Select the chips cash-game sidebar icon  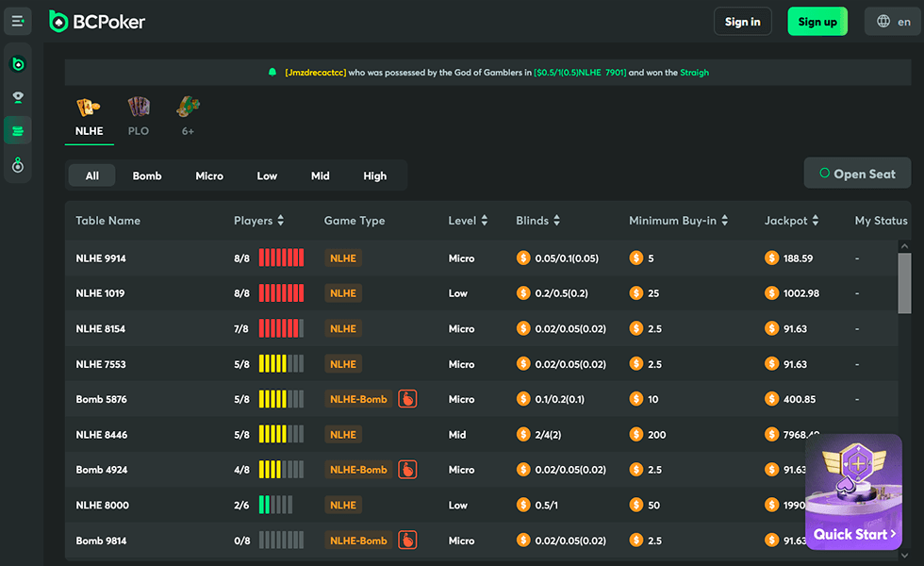coord(18,130)
